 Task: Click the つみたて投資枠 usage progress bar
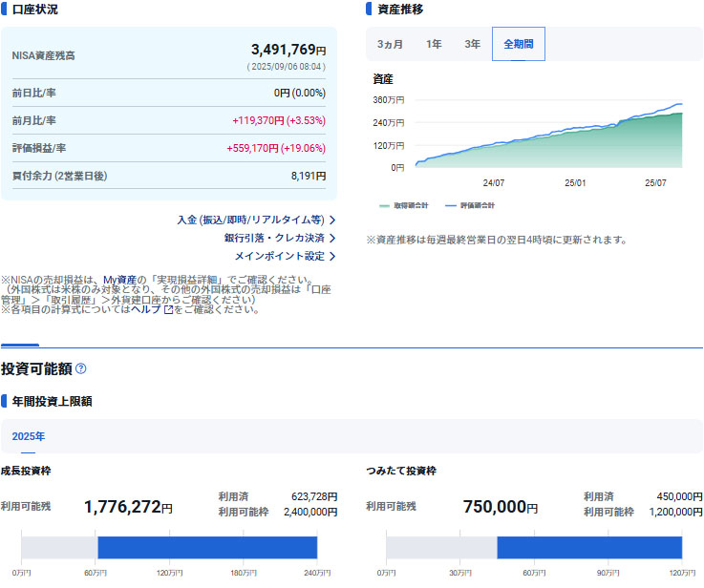534,548
